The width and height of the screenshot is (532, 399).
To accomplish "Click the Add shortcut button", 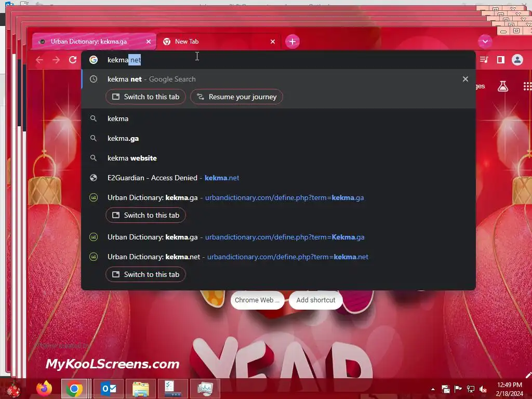I will coord(315,300).
